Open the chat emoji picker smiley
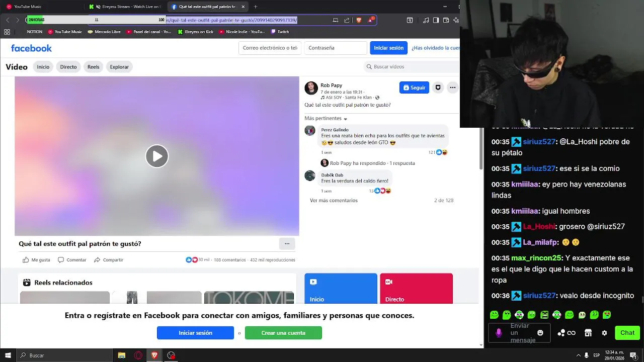 pyautogui.click(x=540, y=333)
